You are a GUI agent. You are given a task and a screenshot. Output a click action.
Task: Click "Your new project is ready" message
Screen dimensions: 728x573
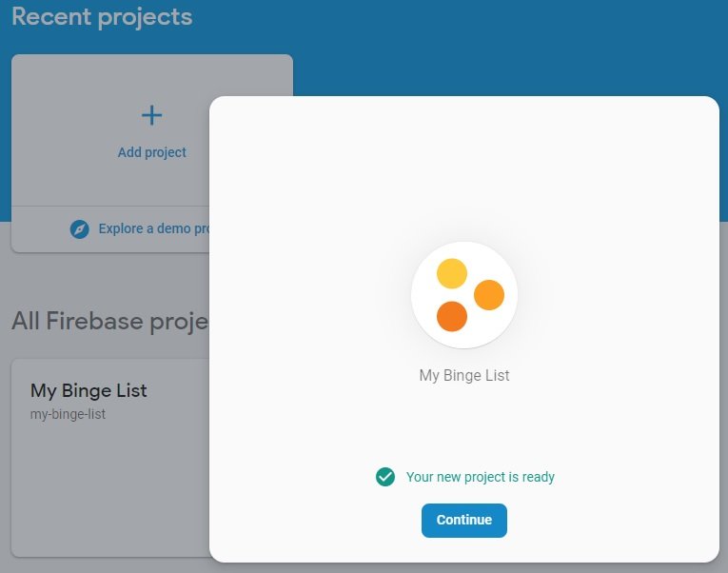point(480,477)
